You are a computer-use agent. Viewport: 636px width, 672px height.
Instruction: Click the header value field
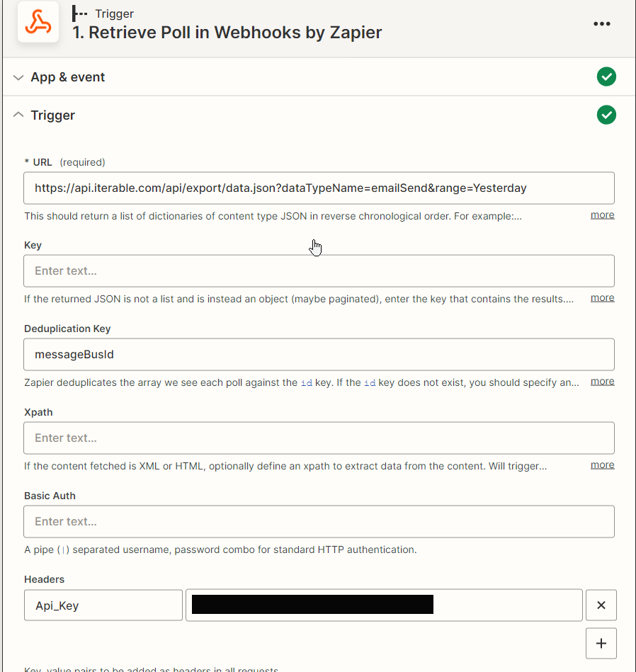[x=384, y=605]
